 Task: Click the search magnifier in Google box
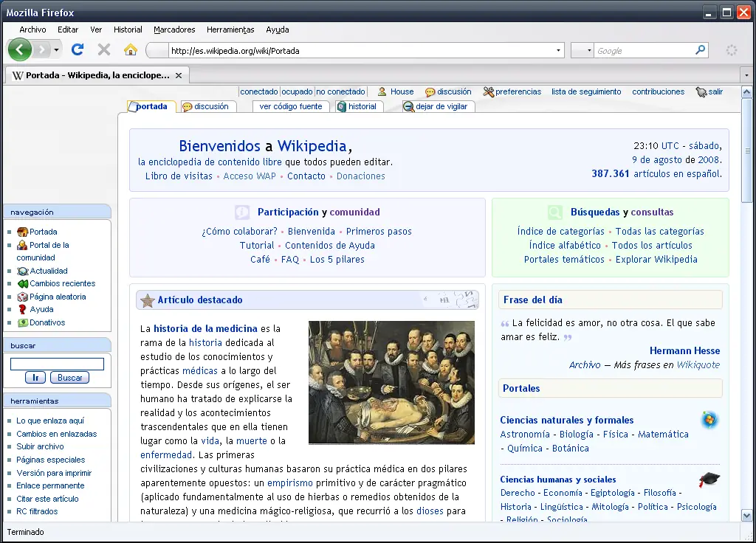pyautogui.click(x=700, y=50)
